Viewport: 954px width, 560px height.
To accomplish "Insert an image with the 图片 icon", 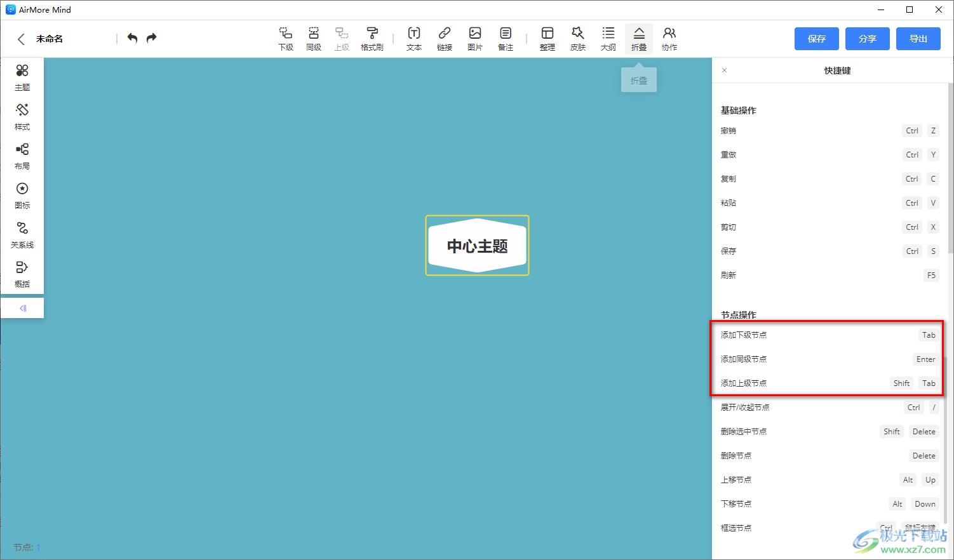I will 475,39.
